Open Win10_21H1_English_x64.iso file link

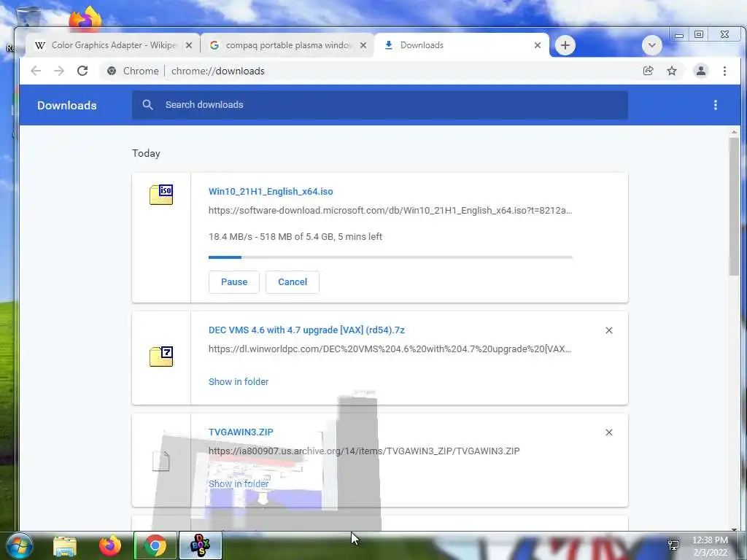tap(271, 192)
